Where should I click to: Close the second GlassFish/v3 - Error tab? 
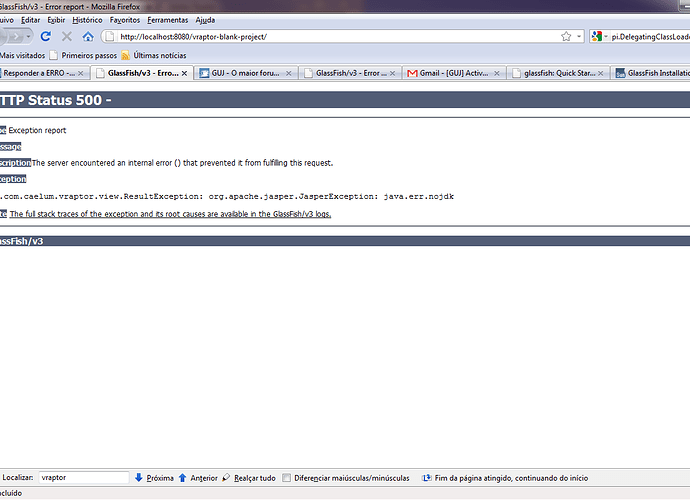pyautogui.click(x=393, y=74)
